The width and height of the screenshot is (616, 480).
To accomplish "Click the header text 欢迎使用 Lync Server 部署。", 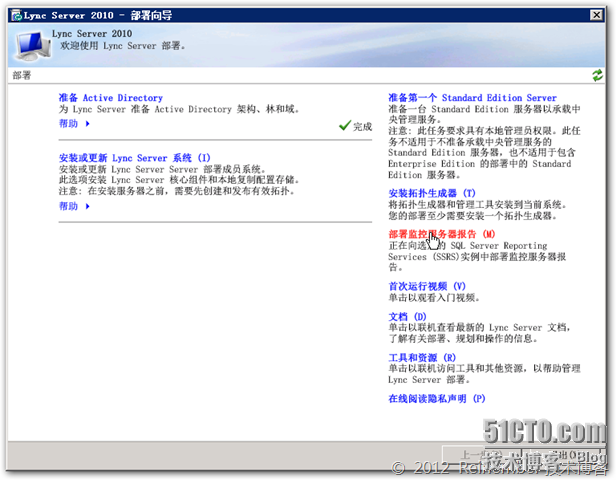I will 123,46.
